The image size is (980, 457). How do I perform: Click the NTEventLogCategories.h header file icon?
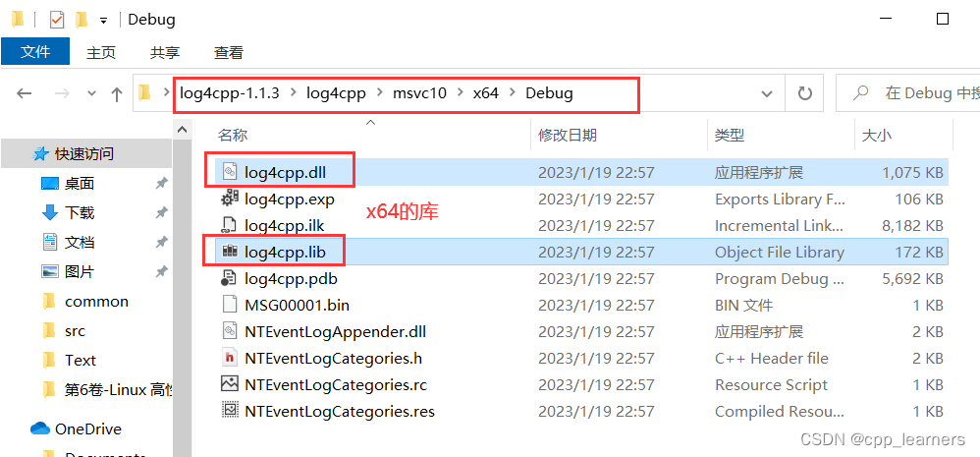pyautogui.click(x=230, y=358)
